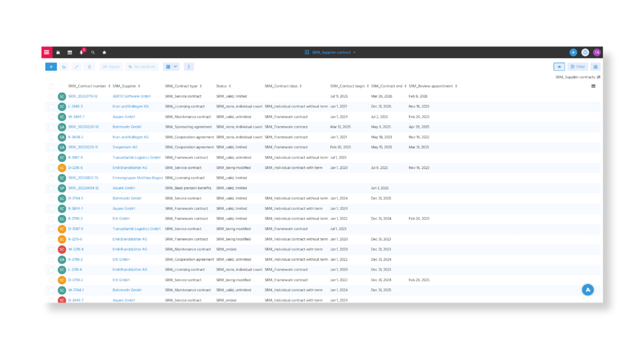Sort by the SRM_Contract end column

pyautogui.click(x=388, y=86)
